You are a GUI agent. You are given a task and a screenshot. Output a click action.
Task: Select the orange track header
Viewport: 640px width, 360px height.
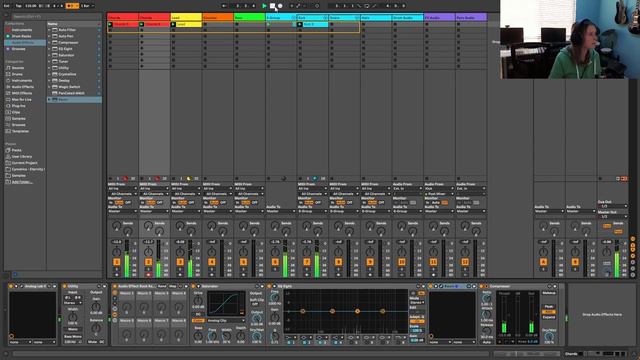click(x=218, y=18)
